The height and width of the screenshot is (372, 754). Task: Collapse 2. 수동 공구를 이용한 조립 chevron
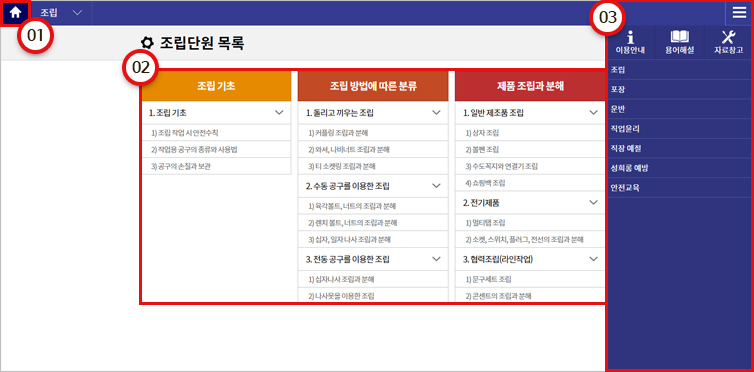(436, 186)
